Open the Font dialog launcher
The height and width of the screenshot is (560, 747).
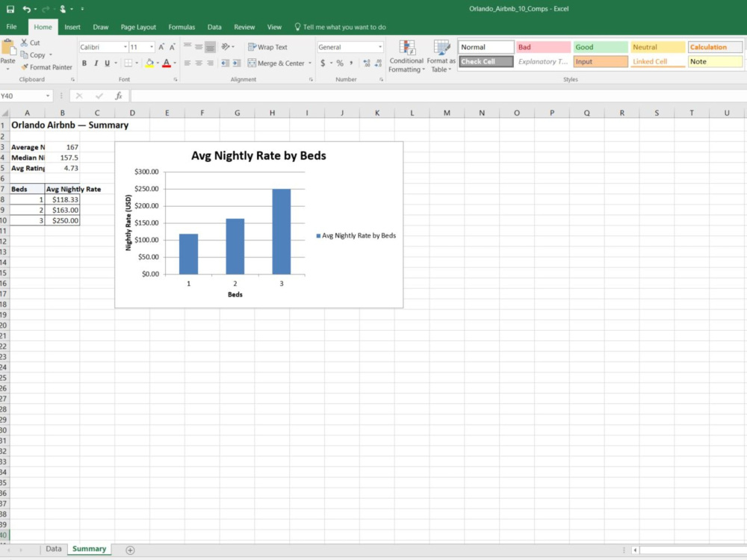[x=176, y=80]
